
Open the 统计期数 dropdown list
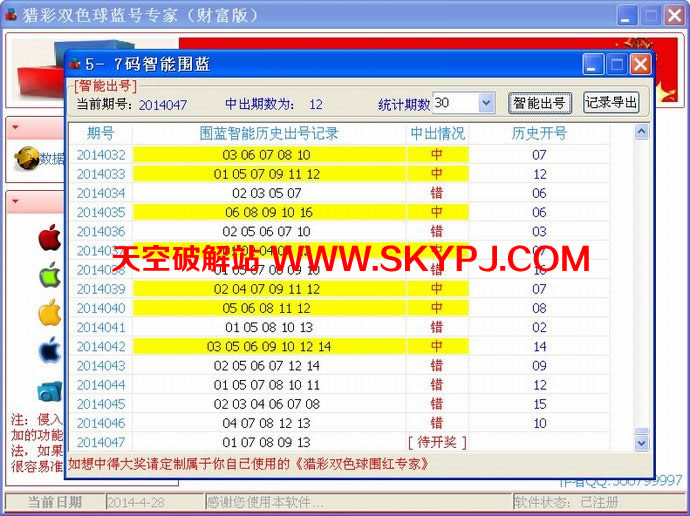coord(486,103)
